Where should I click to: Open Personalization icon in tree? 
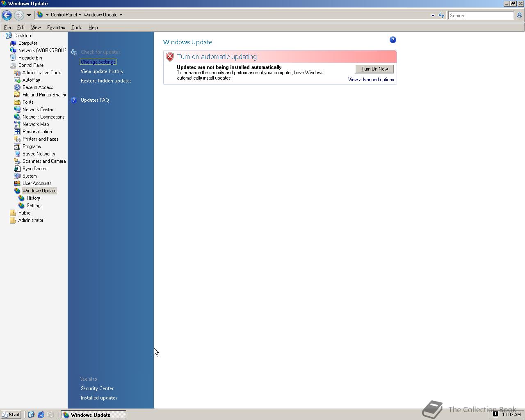click(x=17, y=132)
